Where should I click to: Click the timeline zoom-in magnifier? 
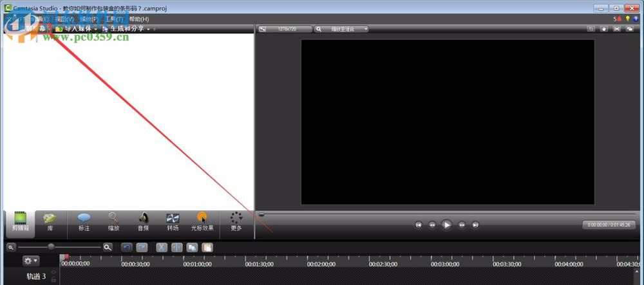(x=108, y=247)
